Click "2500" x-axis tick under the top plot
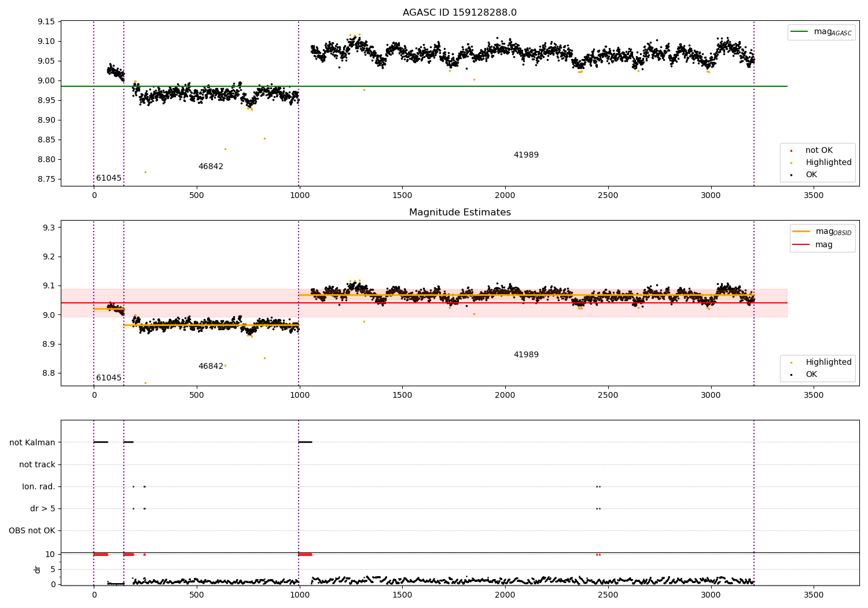This screenshot has height=608, width=868. pyautogui.click(x=608, y=196)
